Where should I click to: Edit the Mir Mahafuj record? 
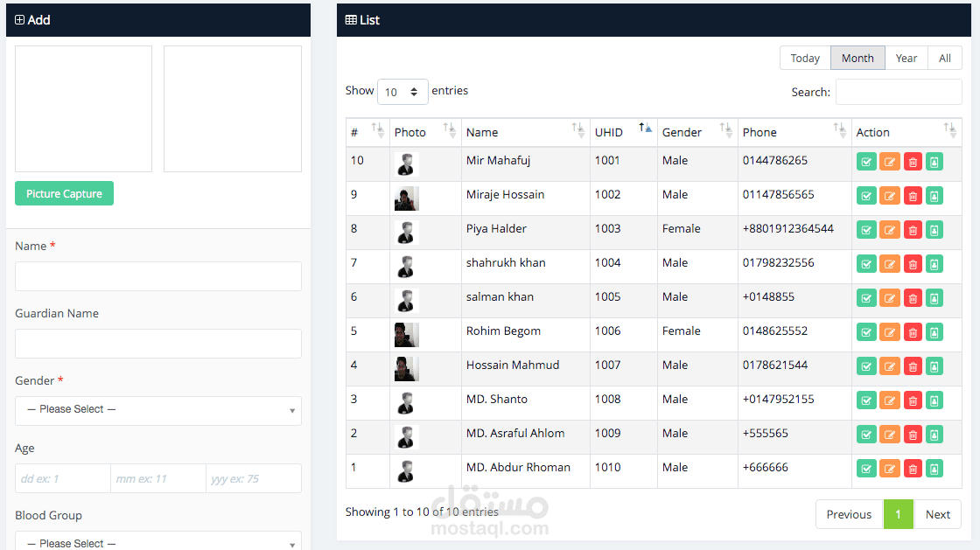point(889,163)
